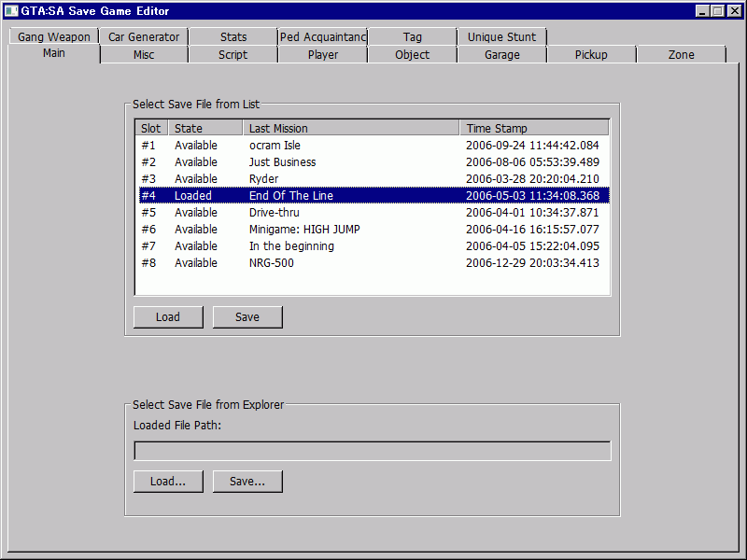Image resolution: width=747 pixels, height=560 pixels.
Task: Open the Ped Acquaintance tab
Action: [322, 36]
